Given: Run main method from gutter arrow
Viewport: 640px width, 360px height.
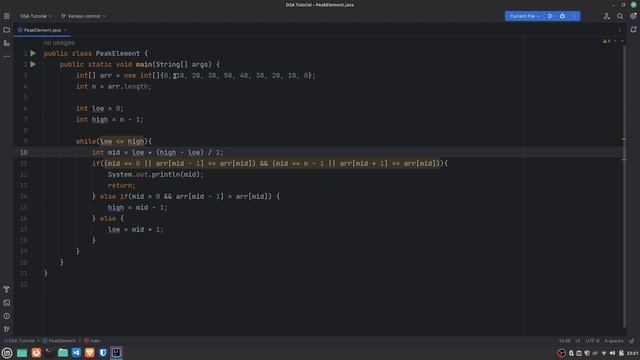Looking at the screenshot, I should [33, 64].
